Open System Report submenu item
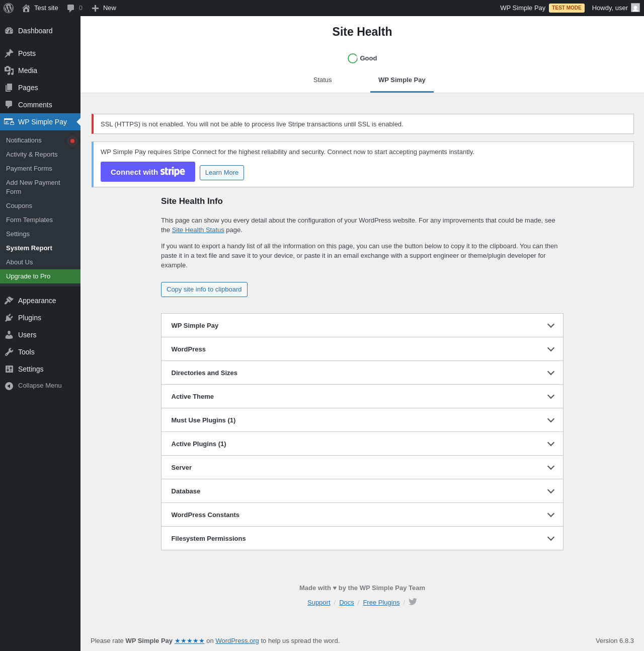 pos(40,248)
